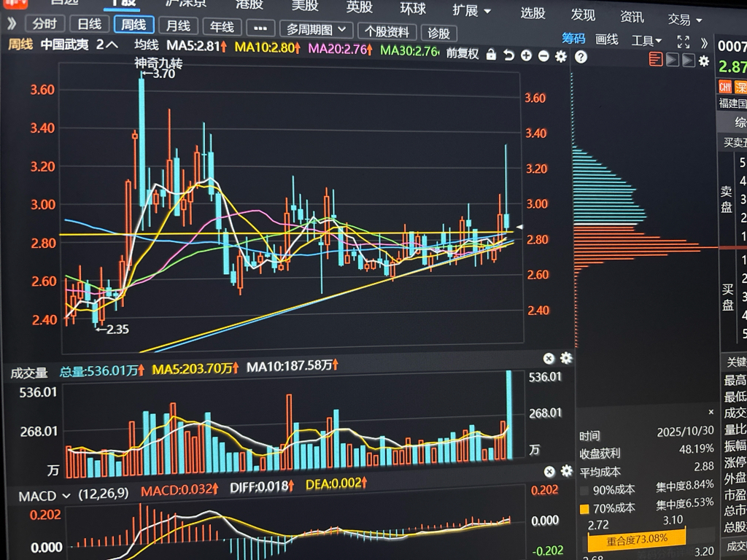Click the 中国武夷 stock name
The height and width of the screenshot is (560, 747).
64,44
